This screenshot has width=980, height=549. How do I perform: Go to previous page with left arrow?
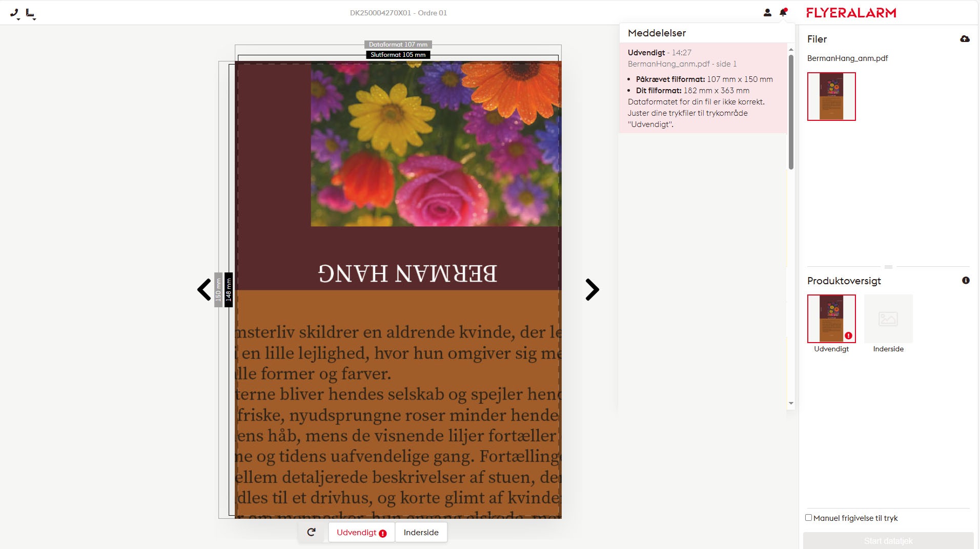(204, 289)
